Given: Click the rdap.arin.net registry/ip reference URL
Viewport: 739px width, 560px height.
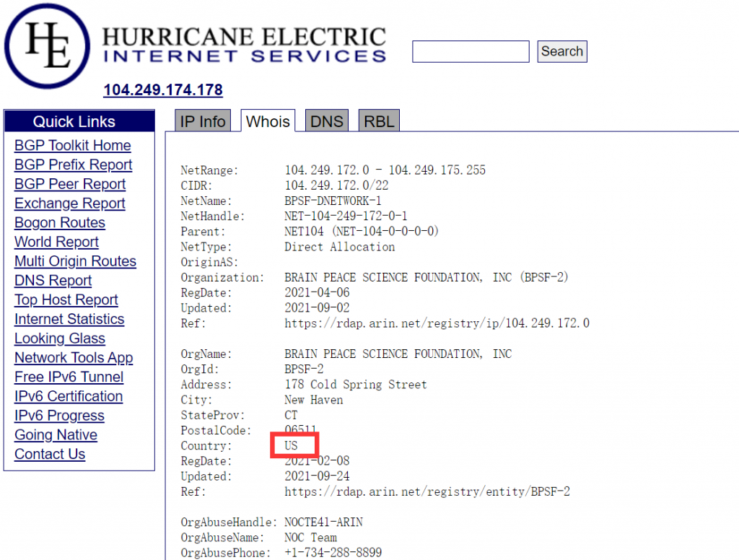Looking at the screenshot, I should click(437, 323).
